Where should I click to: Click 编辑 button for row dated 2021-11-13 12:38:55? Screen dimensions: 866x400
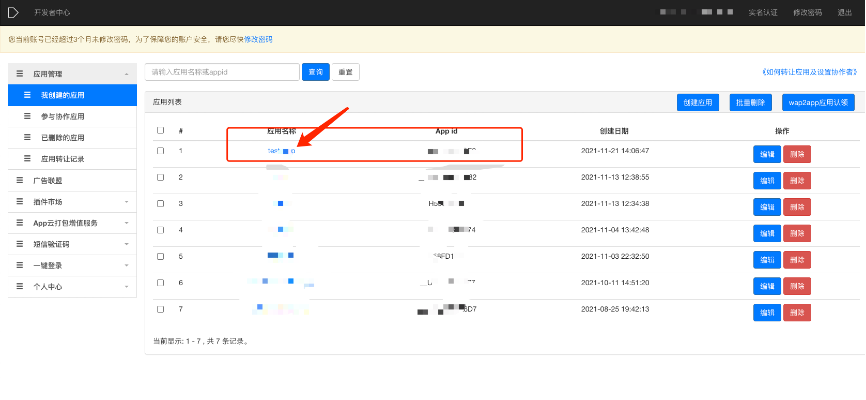tap(767, 181)
